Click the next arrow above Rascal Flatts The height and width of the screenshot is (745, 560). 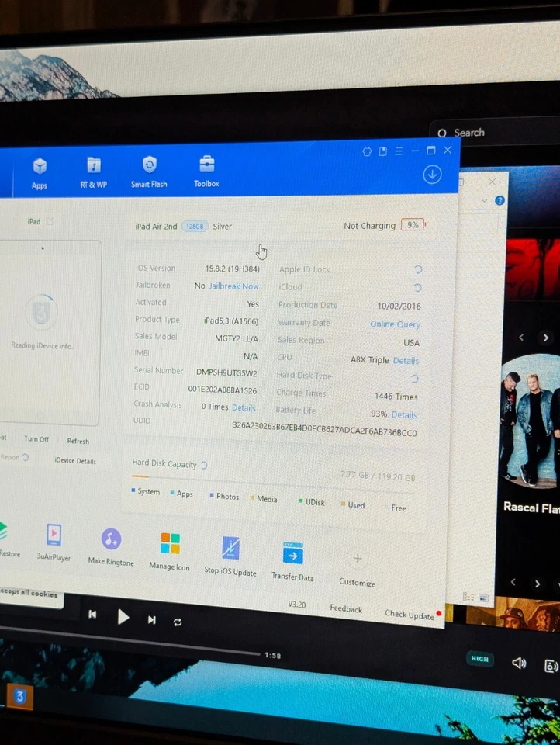coord(546,338)
